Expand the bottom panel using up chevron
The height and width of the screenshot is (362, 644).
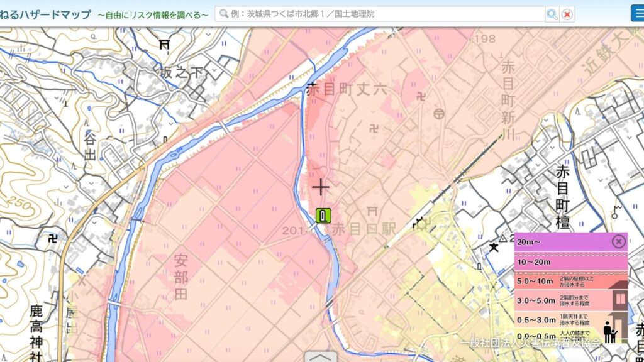pyautogui.click(x=321, y=356)
